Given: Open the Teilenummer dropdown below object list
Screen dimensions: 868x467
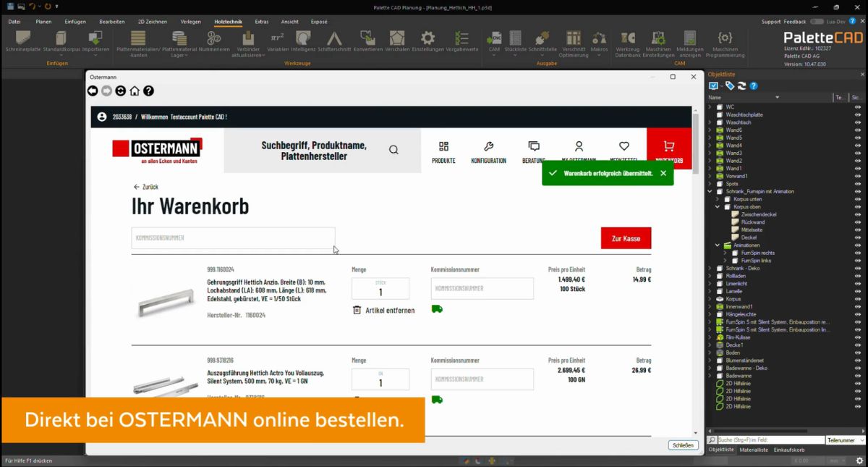Looking at the screenshot, I should pyautogui.click(x=845, y=439).
